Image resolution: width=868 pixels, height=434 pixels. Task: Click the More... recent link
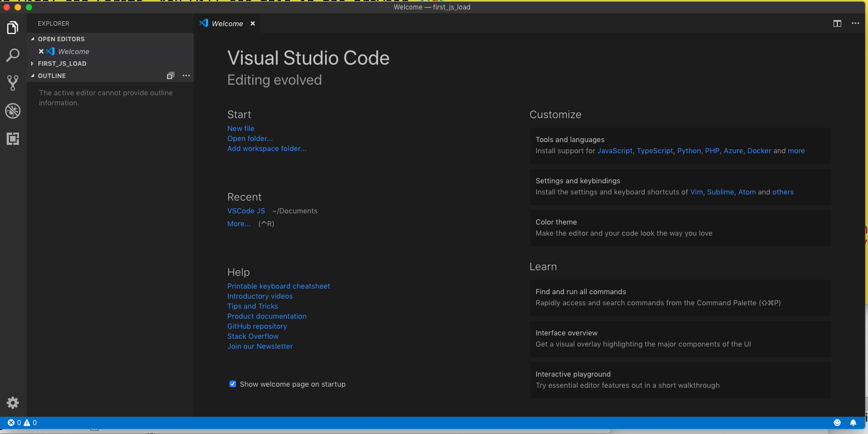pyautogui.click(x=239, y=223)
